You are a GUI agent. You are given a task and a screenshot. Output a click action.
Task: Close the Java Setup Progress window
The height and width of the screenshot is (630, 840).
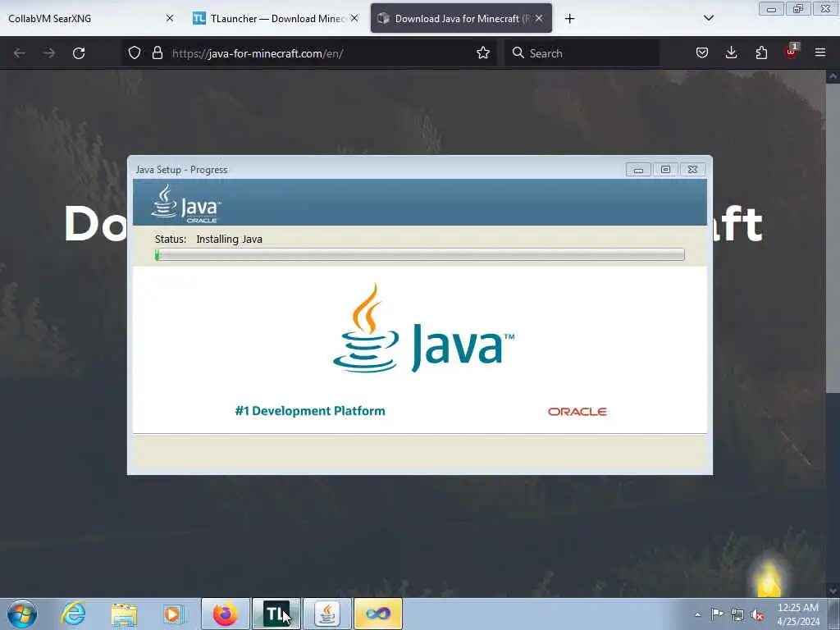click(x=692, y=170)
